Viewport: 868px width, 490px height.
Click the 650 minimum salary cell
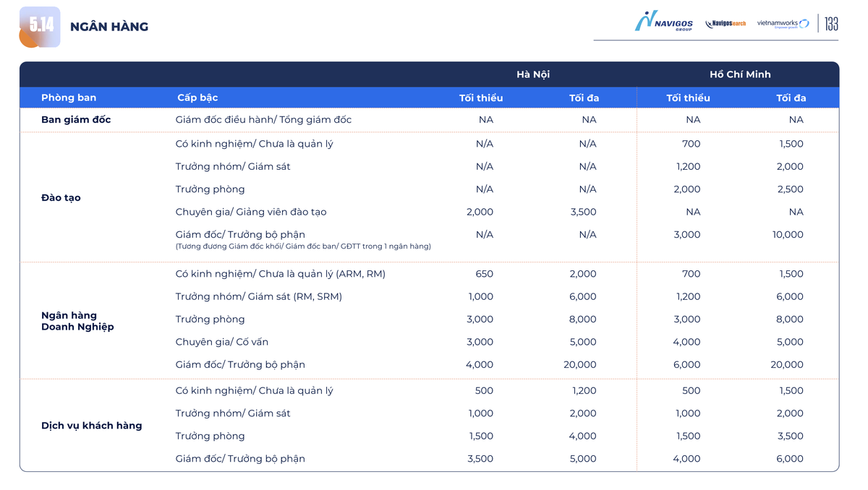tap(484, 274)
